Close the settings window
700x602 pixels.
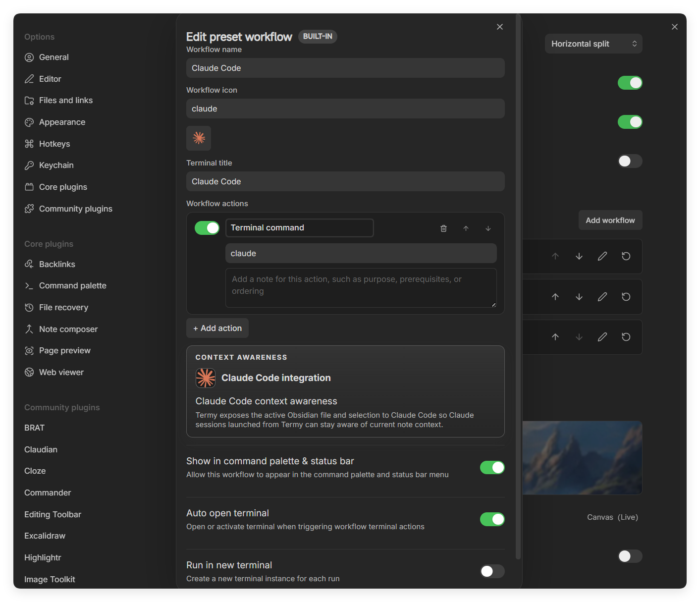tap(675, 27)
